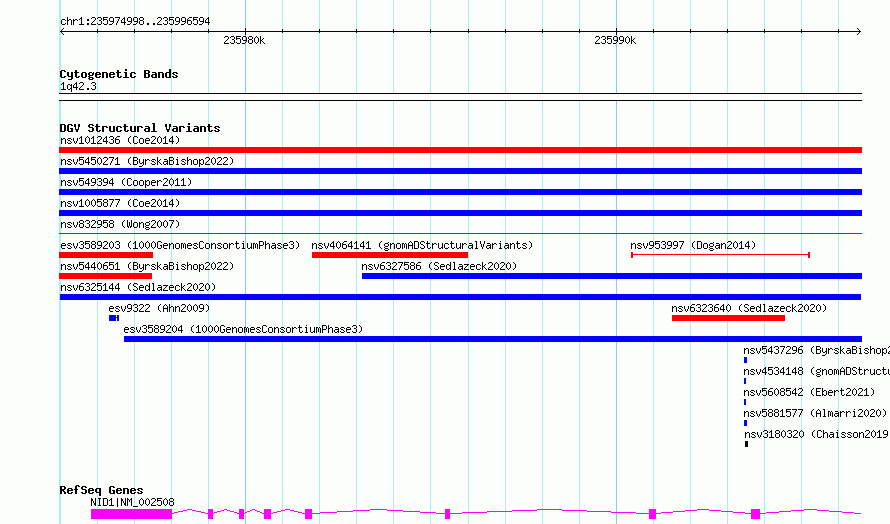Screen dimensions: 890x524
Task: Select the 1q42.3 cytogenetic band label
Action: point(78,86)
